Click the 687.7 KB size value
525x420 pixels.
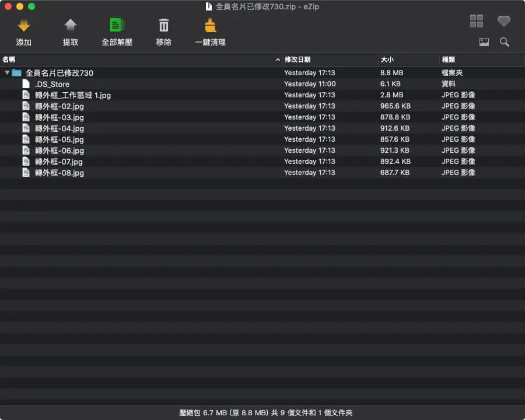[x=395, y=172]
